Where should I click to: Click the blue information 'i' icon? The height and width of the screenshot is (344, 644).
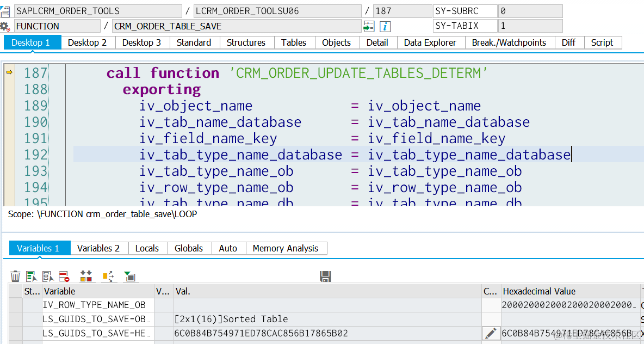(x=385, y=27)
